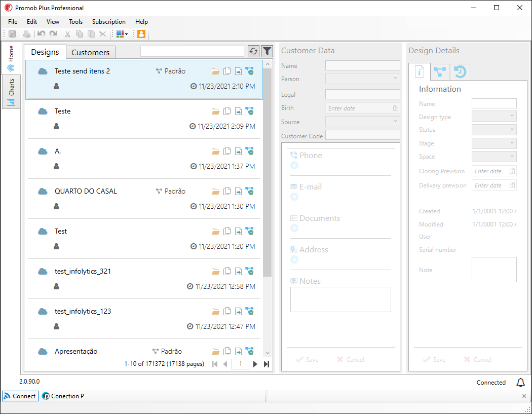The width and height of the screenshot is (532, 414).
Task: Jump to the last page of designs
Action: [267, 364]
